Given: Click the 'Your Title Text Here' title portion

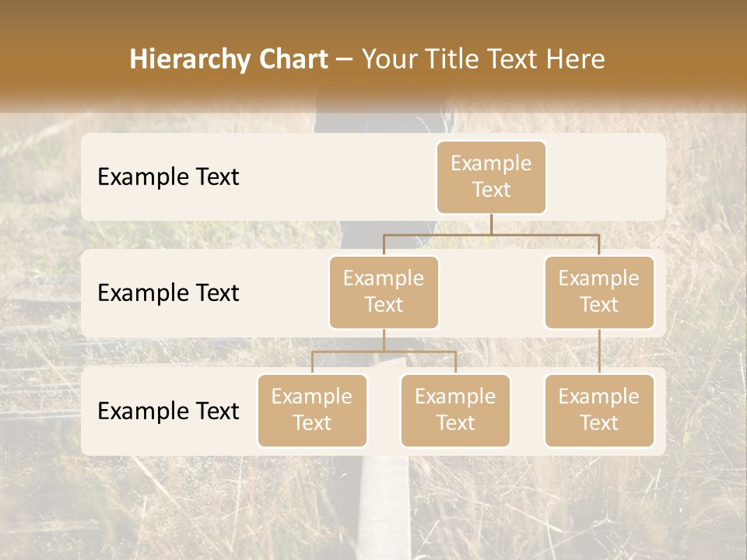Looking at the screenshot, I should 483,59.
